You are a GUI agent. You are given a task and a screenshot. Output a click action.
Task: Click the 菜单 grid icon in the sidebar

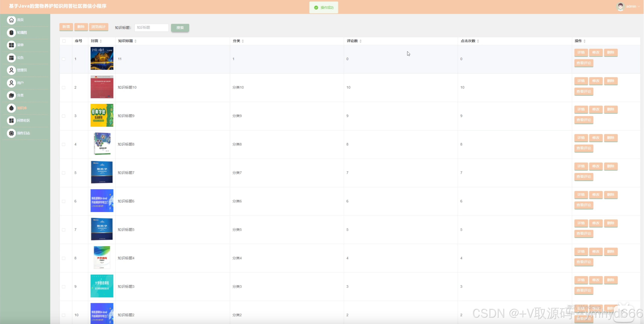click(x=11, y=45)
